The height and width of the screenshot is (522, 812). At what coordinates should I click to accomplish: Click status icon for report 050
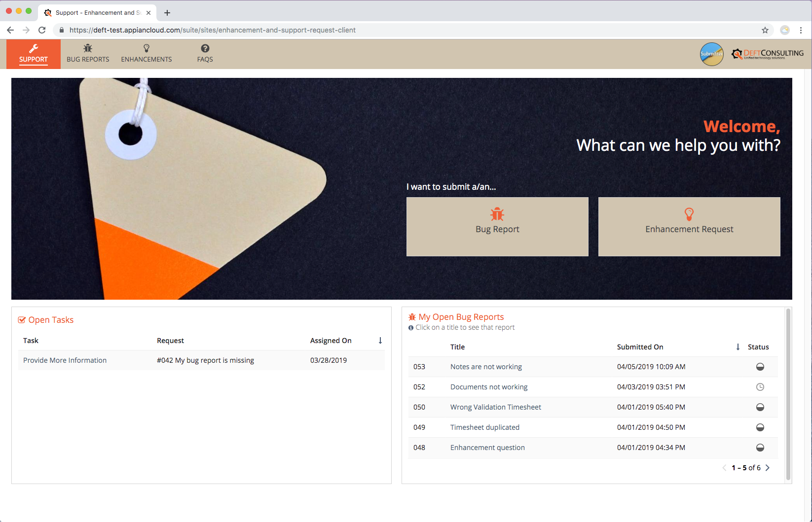tap(760, 407)
